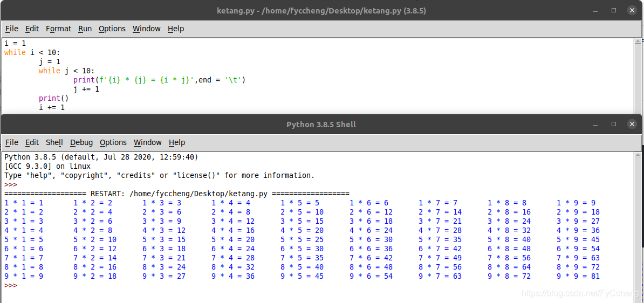Click the ketang.py editor title bar

coord(321,11)
